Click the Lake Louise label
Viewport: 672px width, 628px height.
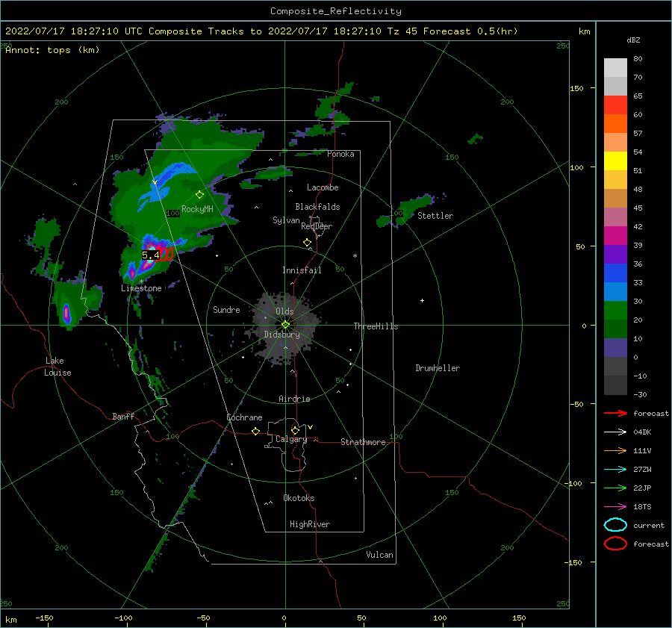pos(57,367)
